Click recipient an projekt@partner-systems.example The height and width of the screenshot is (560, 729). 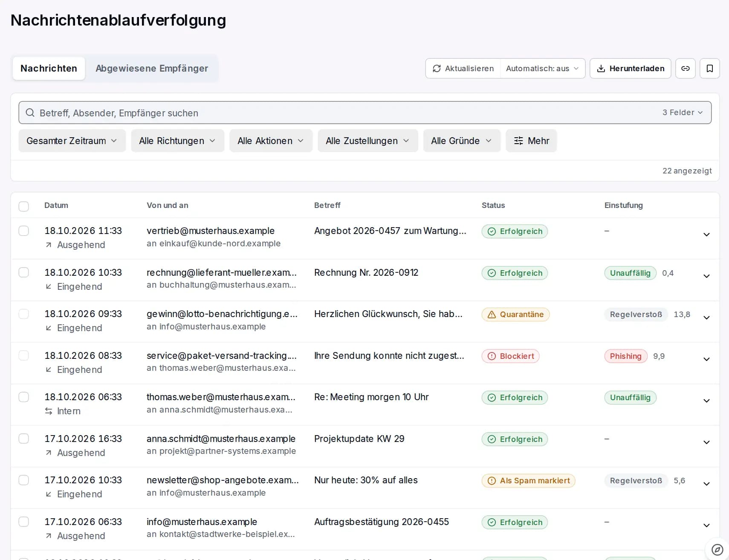click(221, 451)
